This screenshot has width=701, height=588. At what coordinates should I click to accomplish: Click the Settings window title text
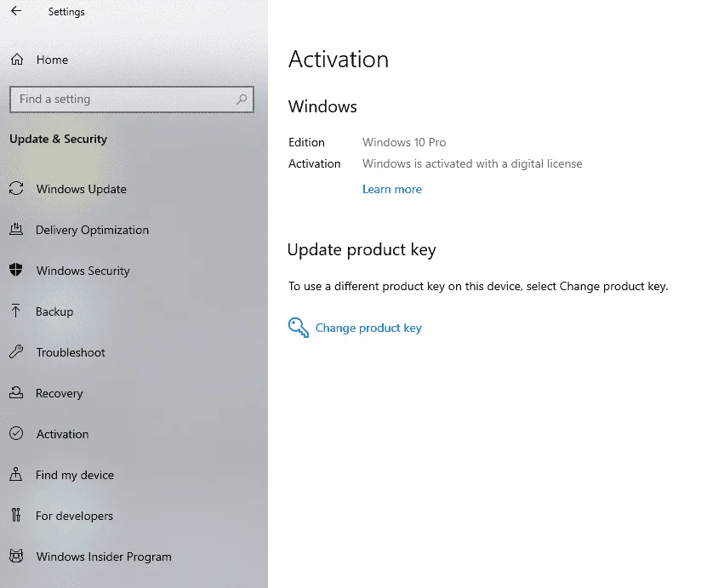pyautogui.click(x=66, y=12)
